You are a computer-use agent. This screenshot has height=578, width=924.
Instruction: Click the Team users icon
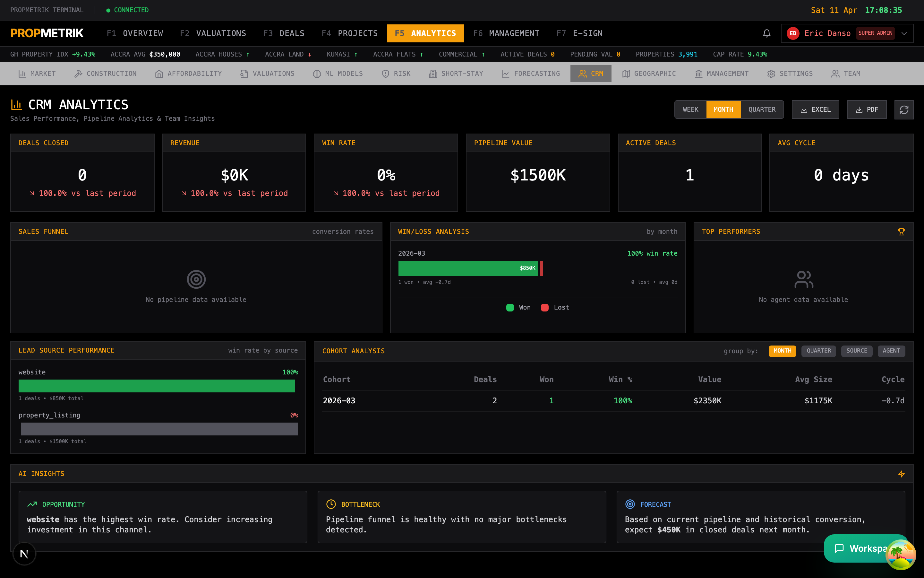[x=835, y=74]
